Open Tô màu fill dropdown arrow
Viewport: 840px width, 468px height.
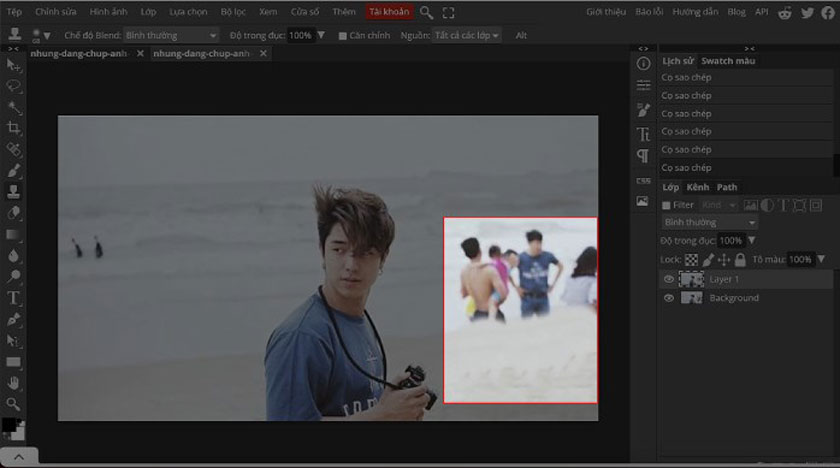[821, 260]
